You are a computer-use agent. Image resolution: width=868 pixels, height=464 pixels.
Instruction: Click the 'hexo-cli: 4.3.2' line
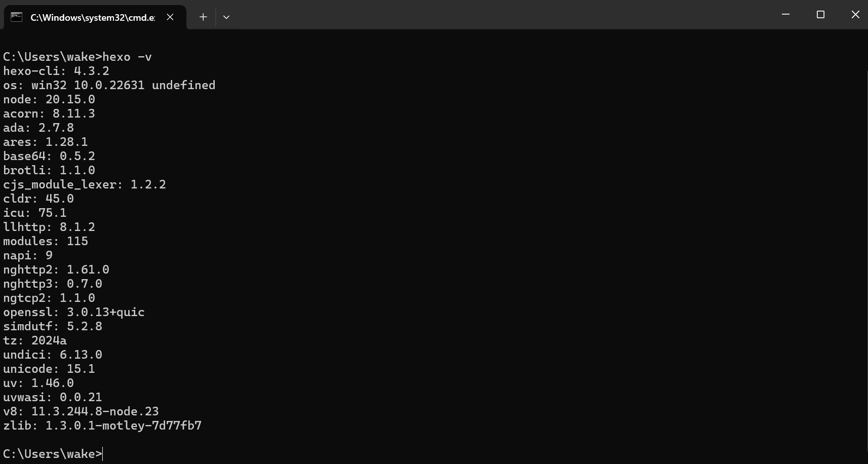click(56, 71)
